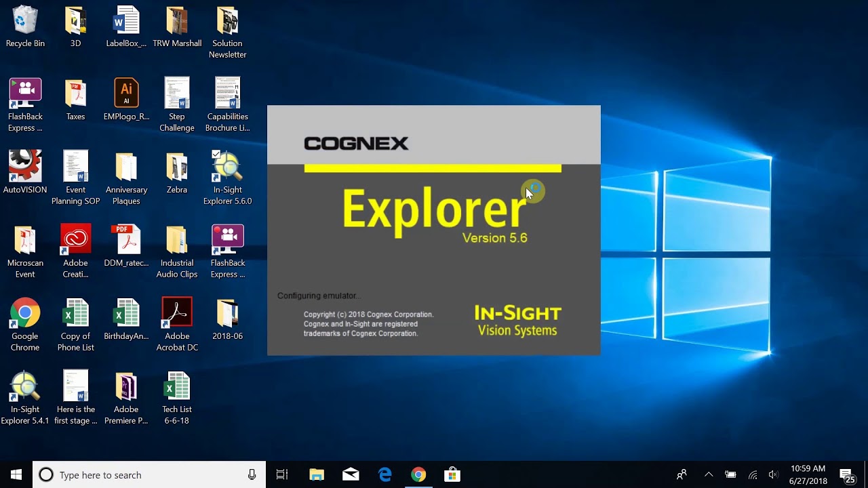868x488 pixels.
Task: Select the Taxes folder icon
Action: pyautogui.click(x=75, y=94)
